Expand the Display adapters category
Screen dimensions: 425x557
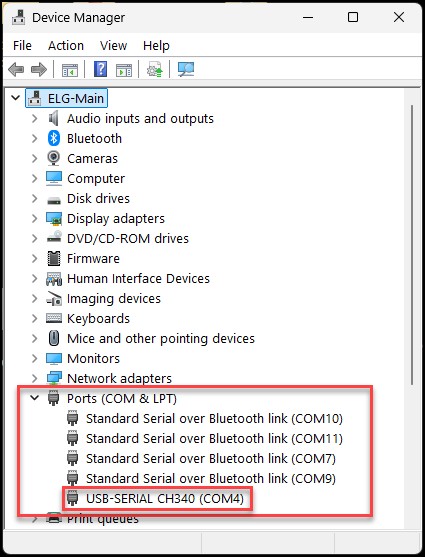pyautogui.click(x=34, y=218)
